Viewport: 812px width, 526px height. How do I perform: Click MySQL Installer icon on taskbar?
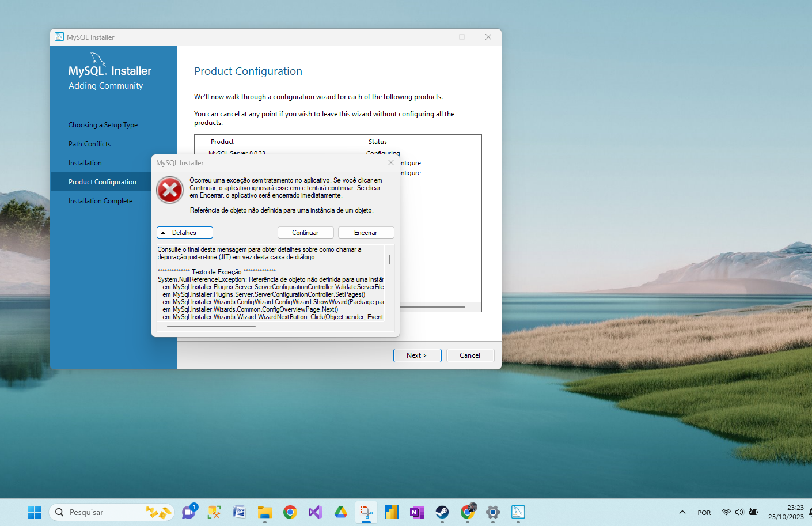click(x=518, y=512)
